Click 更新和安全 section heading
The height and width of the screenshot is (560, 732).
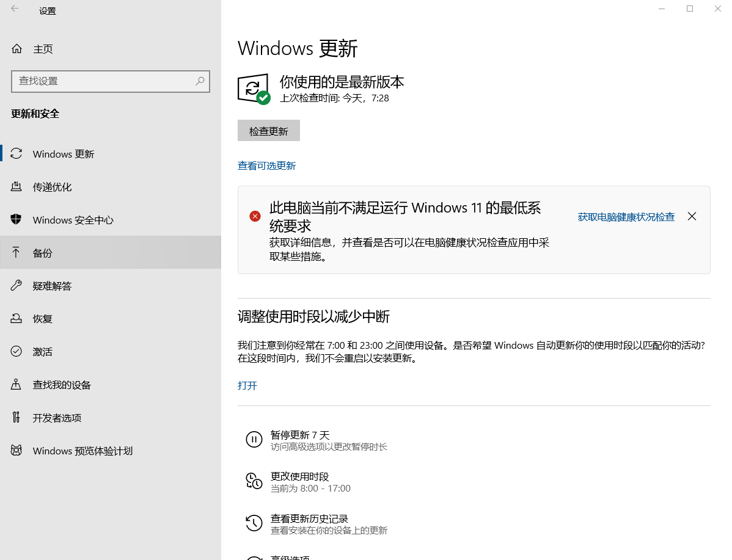pyautogui.click(x=35, y=114)
